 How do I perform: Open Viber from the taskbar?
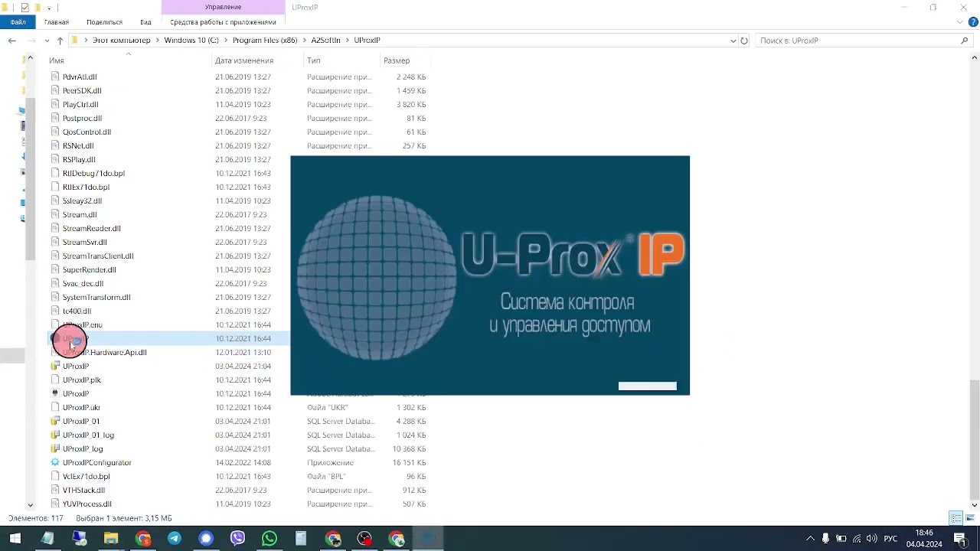[237, 539]
